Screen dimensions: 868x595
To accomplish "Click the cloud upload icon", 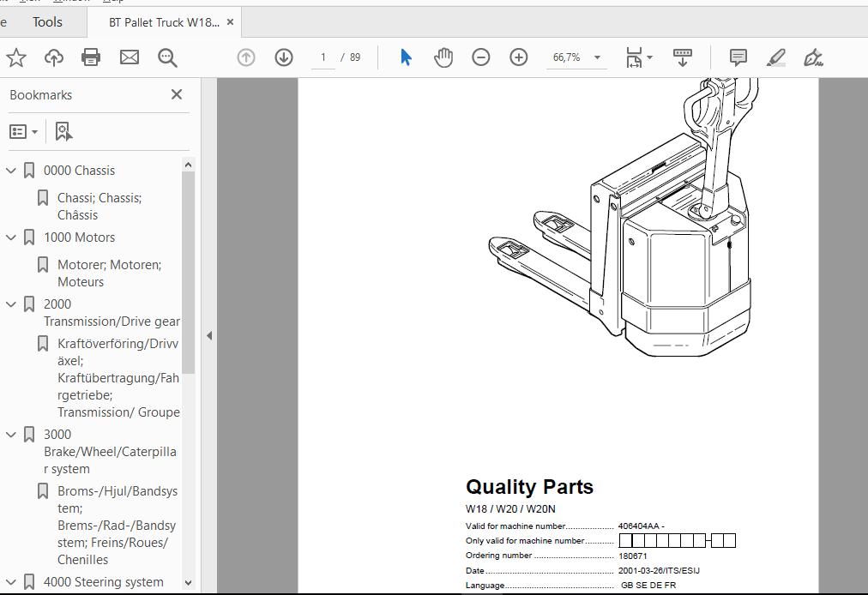I will tap(54, 57).
